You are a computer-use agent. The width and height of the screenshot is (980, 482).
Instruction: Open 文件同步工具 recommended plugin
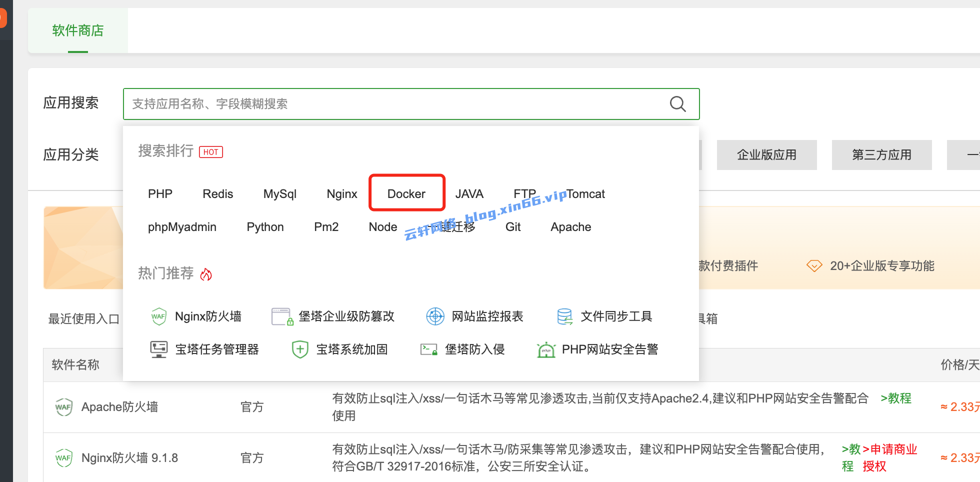pos(616,316)
